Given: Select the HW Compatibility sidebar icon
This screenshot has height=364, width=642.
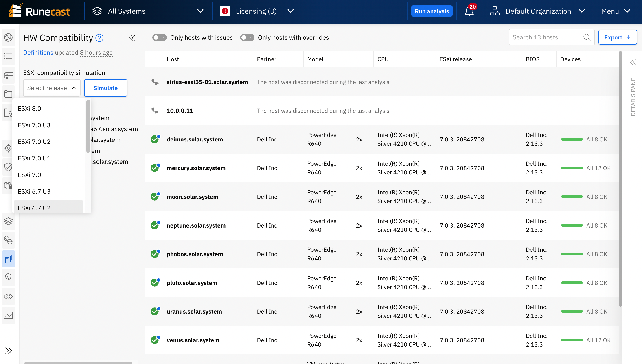Looking at the screenshot, I should [8, 259].
